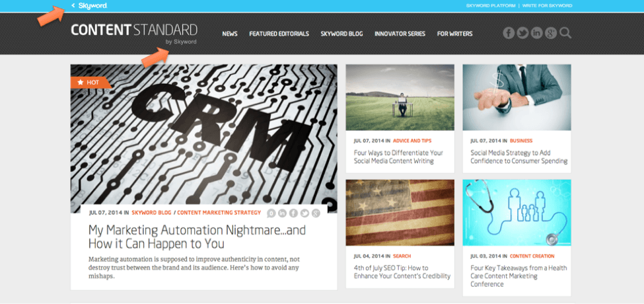Viewport: 644px width, 304px height.
Task: Click the Jul 04, 2014 date text
Action: click(x=369, y=256)
